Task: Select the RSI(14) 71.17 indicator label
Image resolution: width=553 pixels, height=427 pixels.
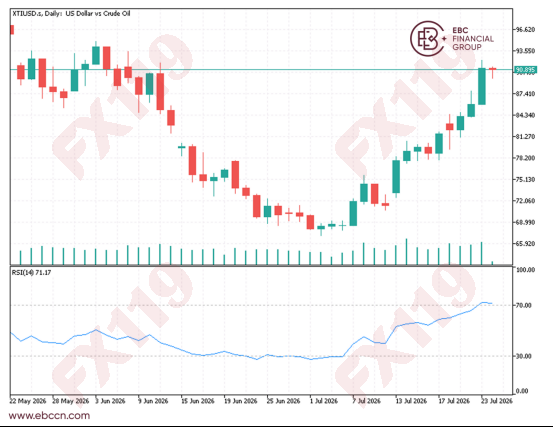Action: tap(31, 273)
